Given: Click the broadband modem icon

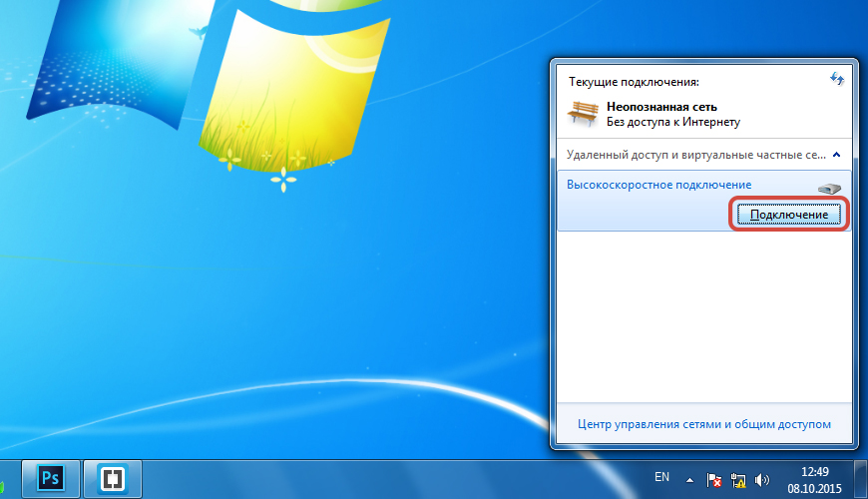Looking at the screenshot, I should click(x=829, y=189).
